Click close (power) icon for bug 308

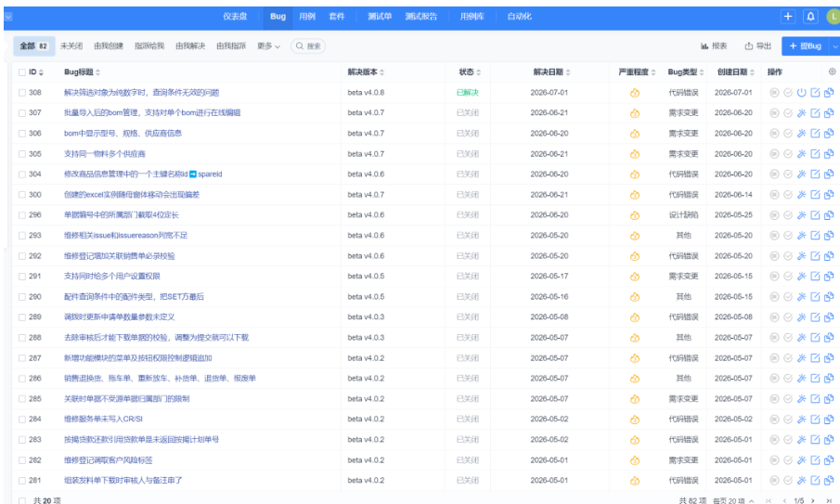point(801,93)
